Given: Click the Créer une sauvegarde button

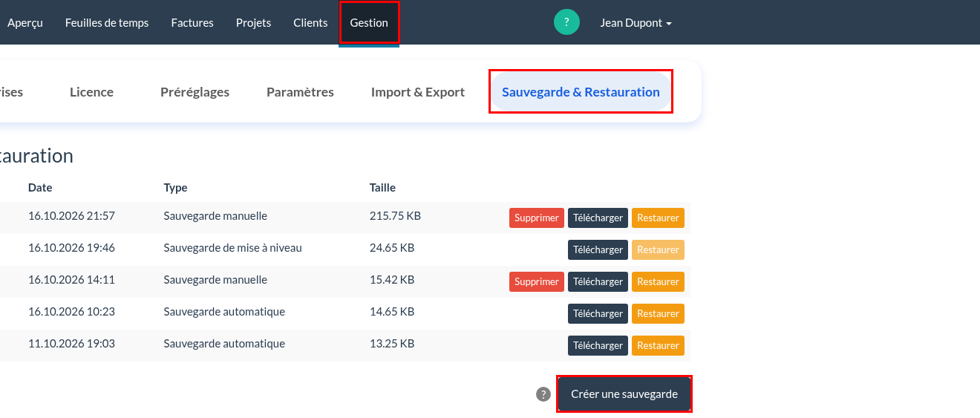Looking at the screenshot, I should point(624,394).
